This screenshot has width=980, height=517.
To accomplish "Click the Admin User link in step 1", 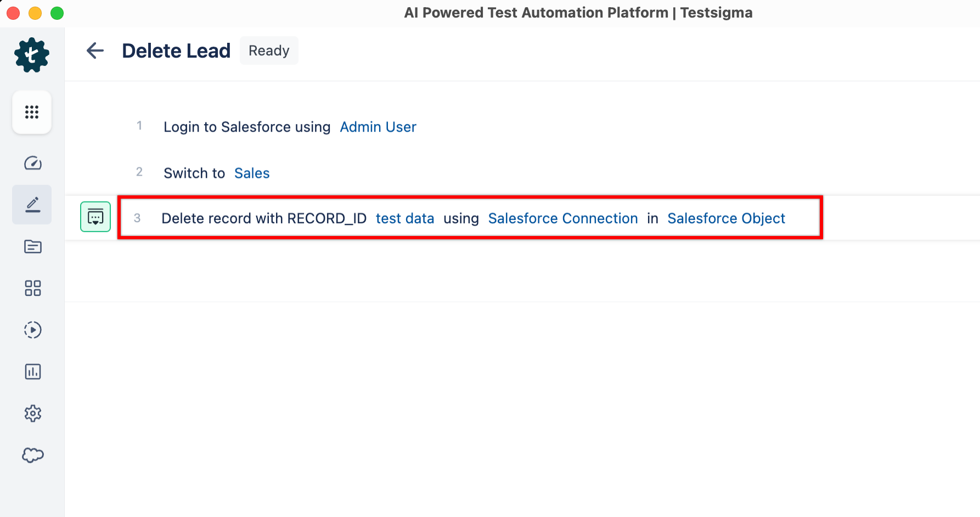I will click(378, 127).
